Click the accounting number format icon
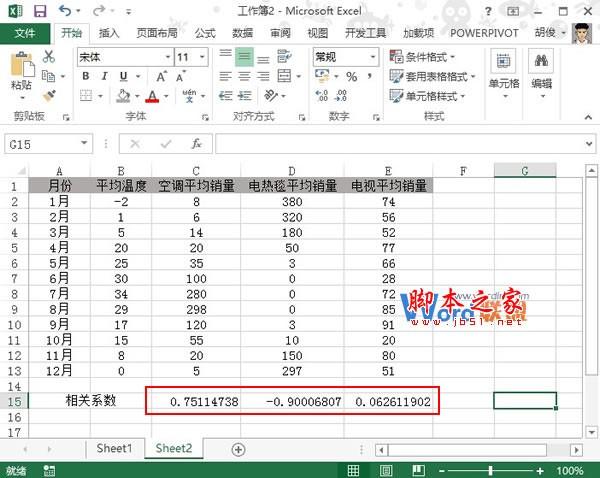600x478 pixels. 322,76
